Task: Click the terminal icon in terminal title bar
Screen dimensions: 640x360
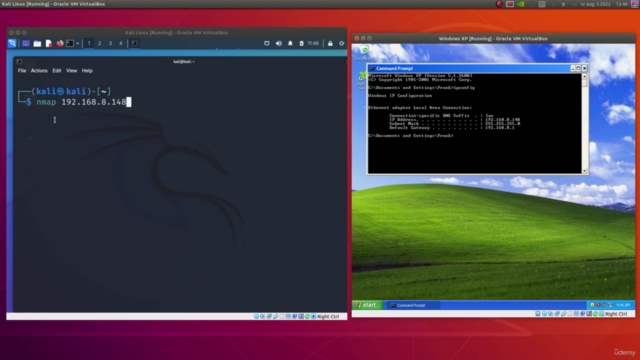Action: click(x=19, y=62)
